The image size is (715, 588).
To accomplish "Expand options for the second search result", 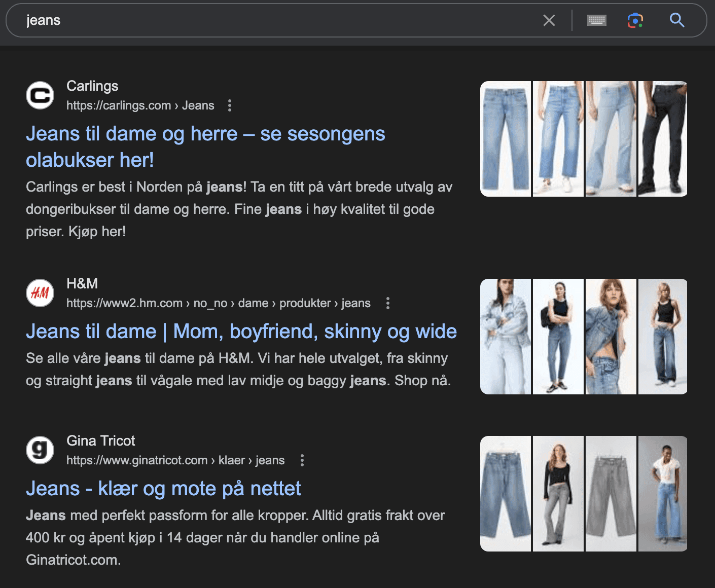I will (388, 303).
